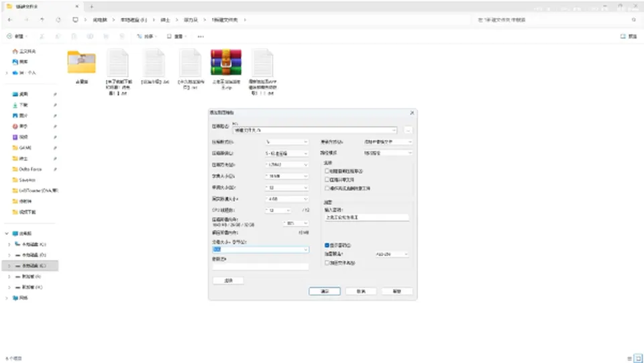Click the search magnifier icon in Explorer

634,19
